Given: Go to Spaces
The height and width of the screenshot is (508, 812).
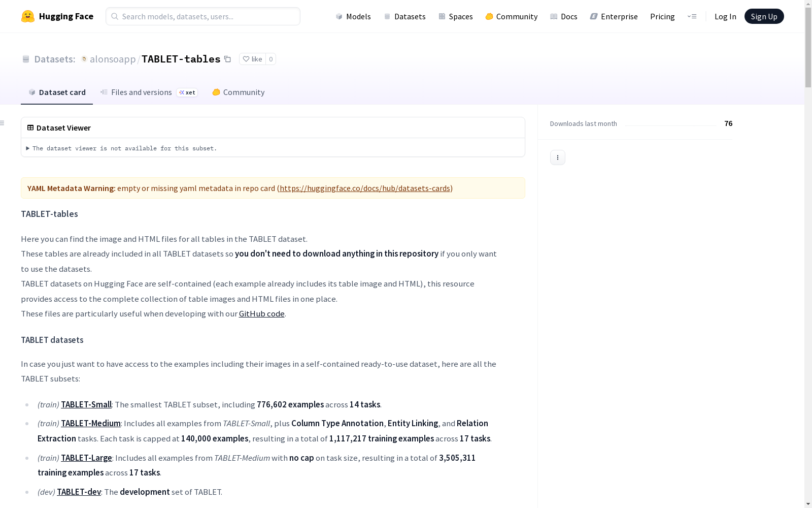Looking at the screenshot, I should point(456,16).
